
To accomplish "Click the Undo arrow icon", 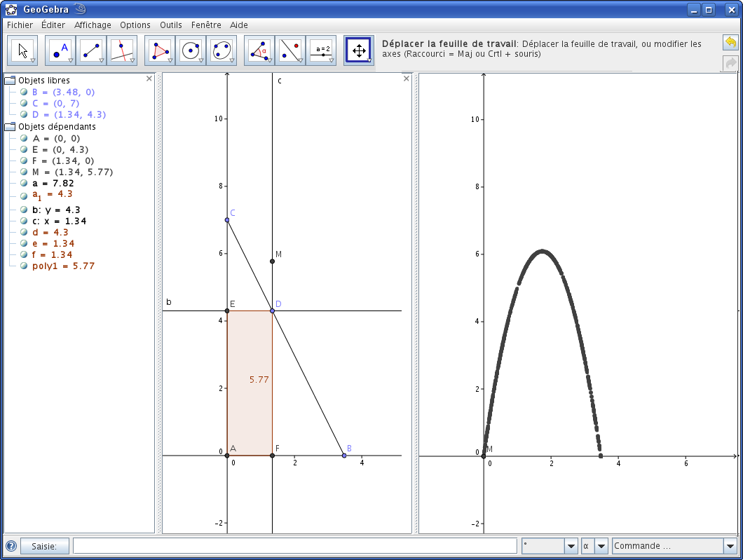I will coord(730,43).
